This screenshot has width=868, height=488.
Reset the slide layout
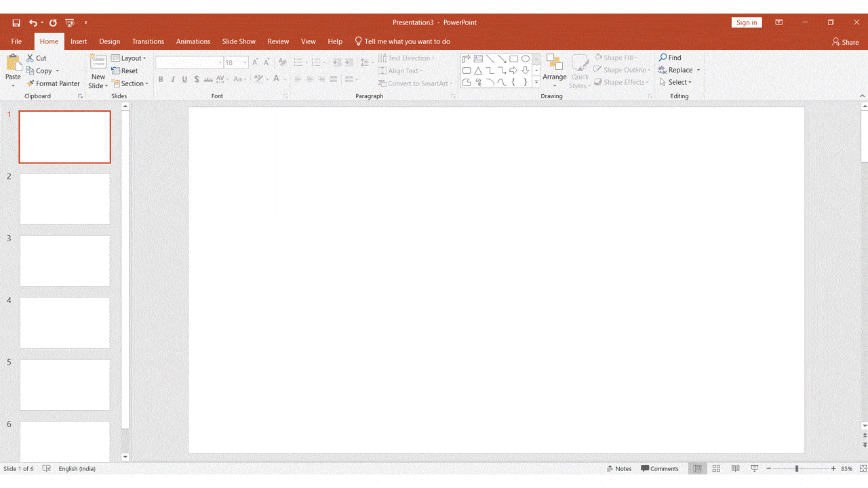click(x=125, y=70)
